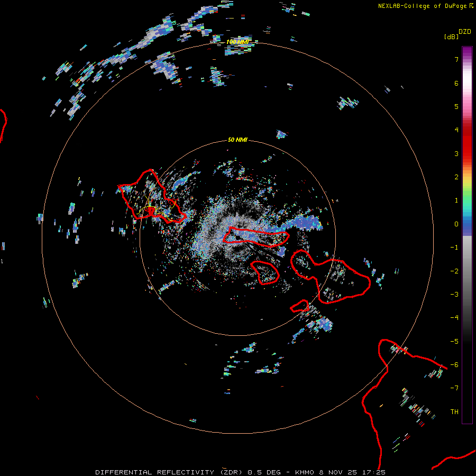Screen dimensions: 476x476
Task: Click the 0 value on the color scale
Action: [x=456, y=224]
